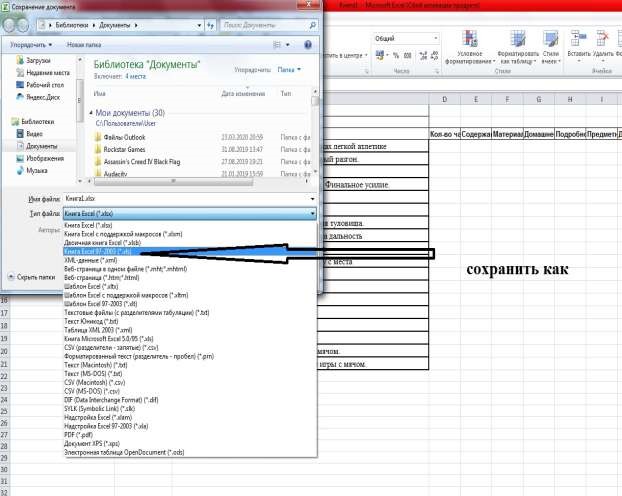622x496 pixels.
Task: Click the Дата изменения column header
Action: (x=243, y=94)
